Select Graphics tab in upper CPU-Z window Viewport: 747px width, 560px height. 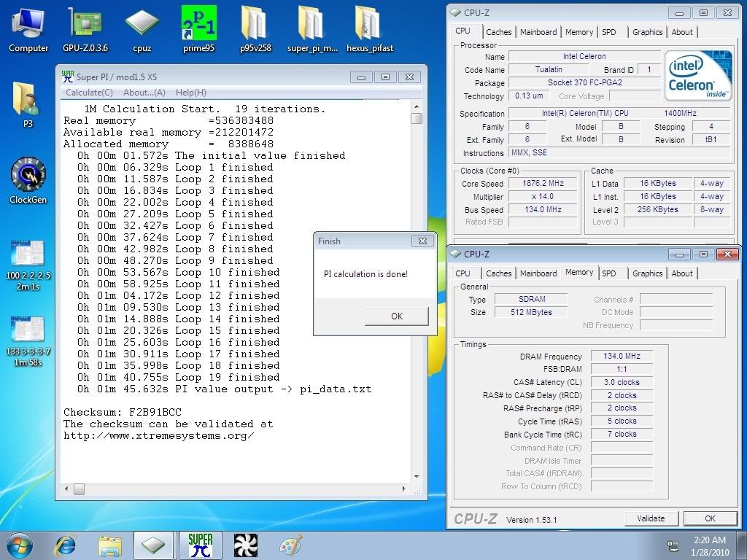pyautogui.click(x=648, y=32)
